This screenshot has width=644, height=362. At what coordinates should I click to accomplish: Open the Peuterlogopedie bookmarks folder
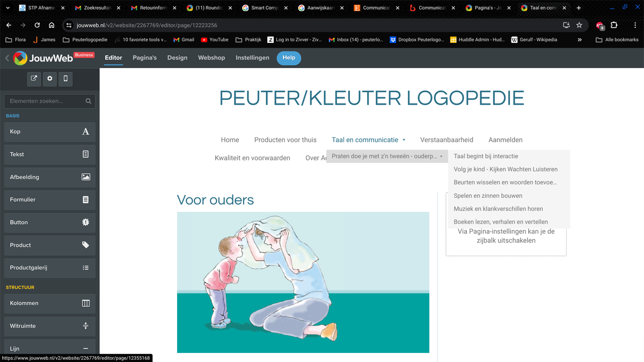click(85, 40)
